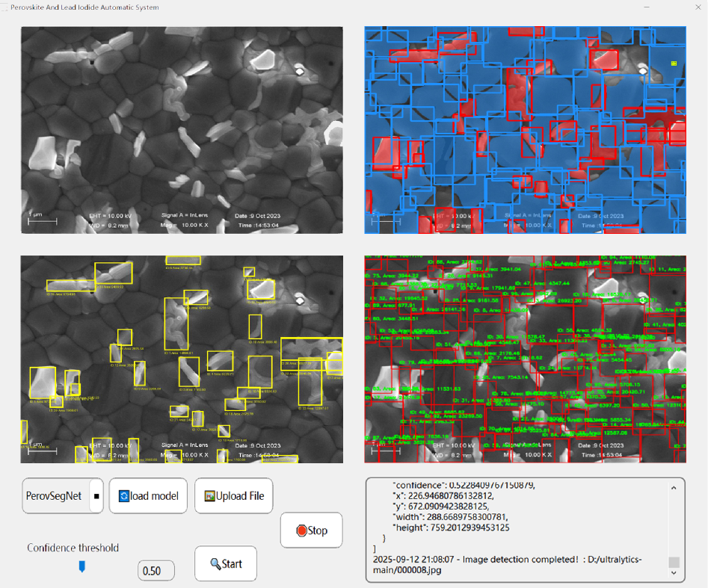Click the Confidence threshold slider handle
This screenshot has height=588, width=708.
click(81, 566)
